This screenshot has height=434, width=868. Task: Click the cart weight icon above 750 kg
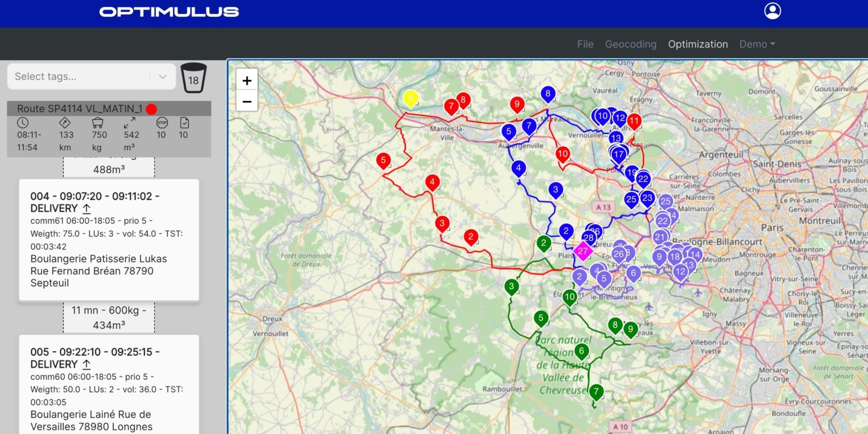pos(98,123)
